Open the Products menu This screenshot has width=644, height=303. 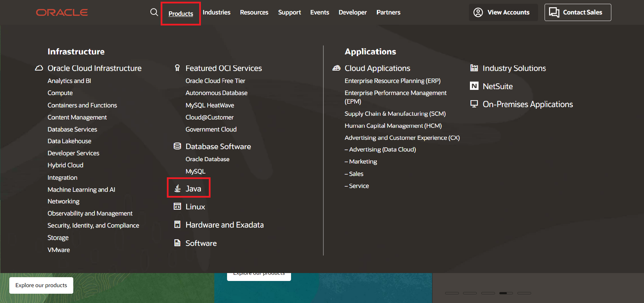click(x=181, y=13)
